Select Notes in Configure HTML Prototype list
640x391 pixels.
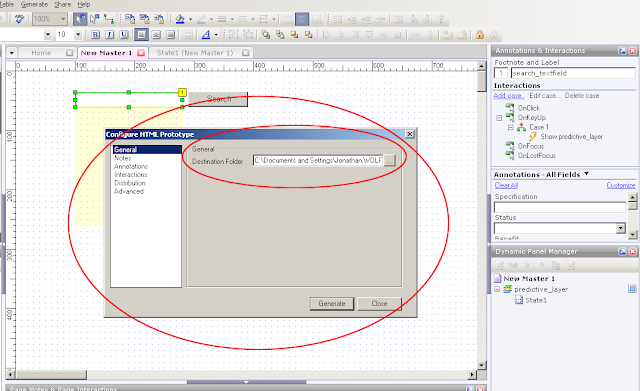pos(122,158)
